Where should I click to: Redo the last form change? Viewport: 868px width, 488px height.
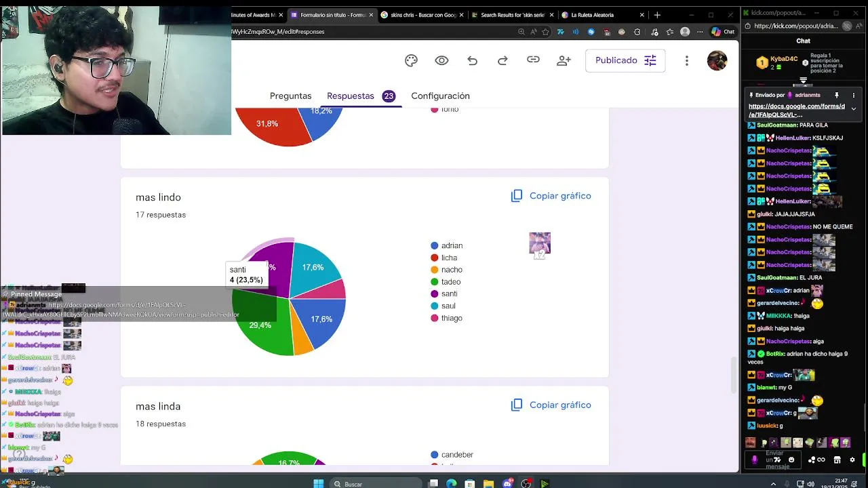(502, 60)
